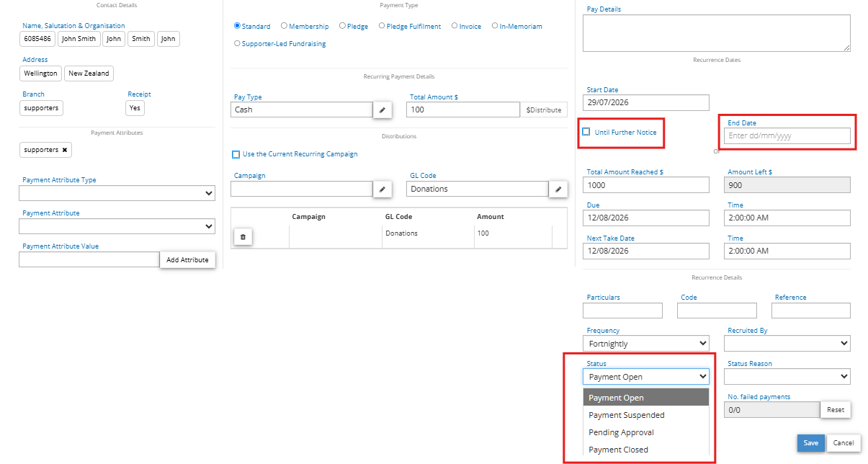This screenshot has width=868, height=464.
Task: Click the Campaign input field
Action: point(302,189)
